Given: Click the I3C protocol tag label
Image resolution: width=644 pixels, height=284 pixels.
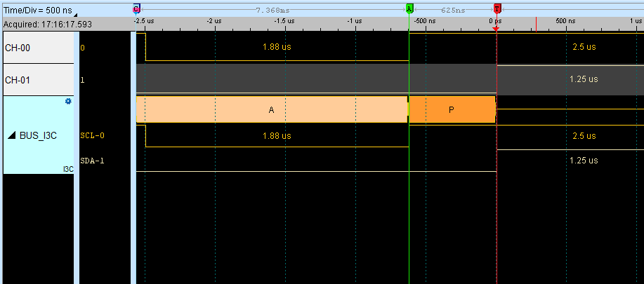Looking at the screenshot, I should 68,169.
